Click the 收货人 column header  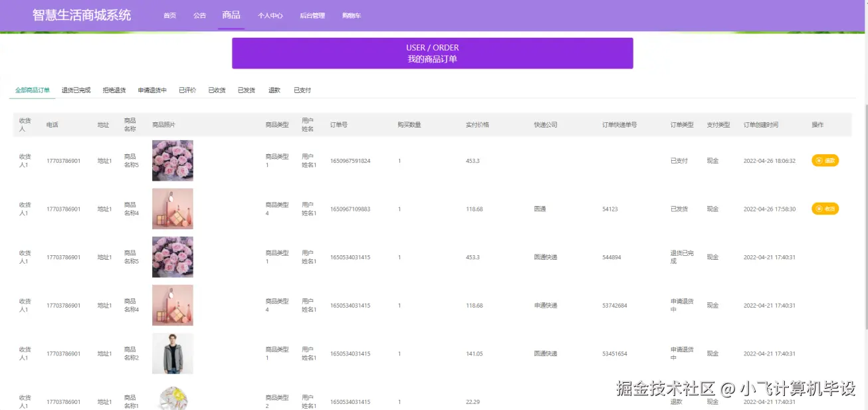click(x=25, y=125)
